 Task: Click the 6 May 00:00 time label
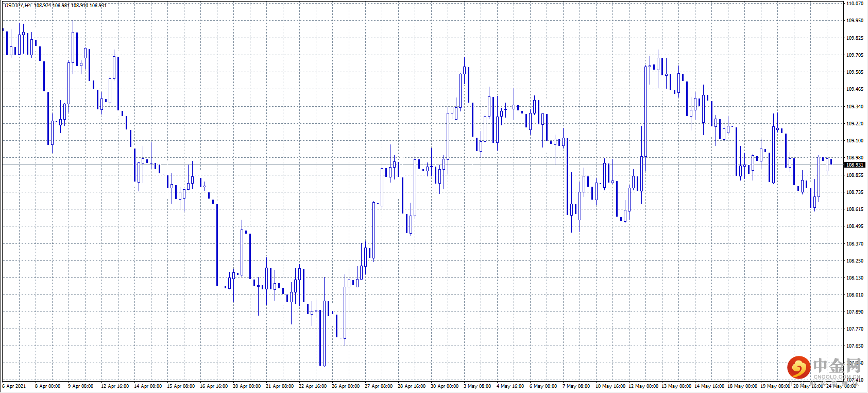point(543,386)
